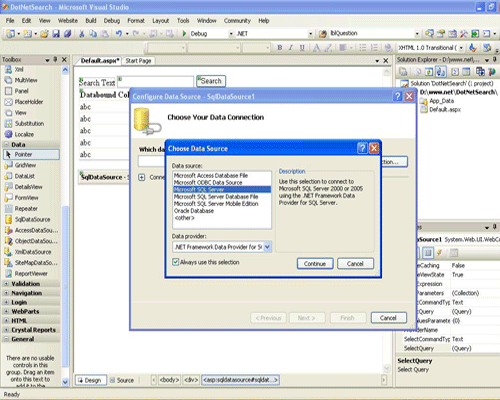
Task: Toggle Underline formatting icon
Action: point(302,48)
